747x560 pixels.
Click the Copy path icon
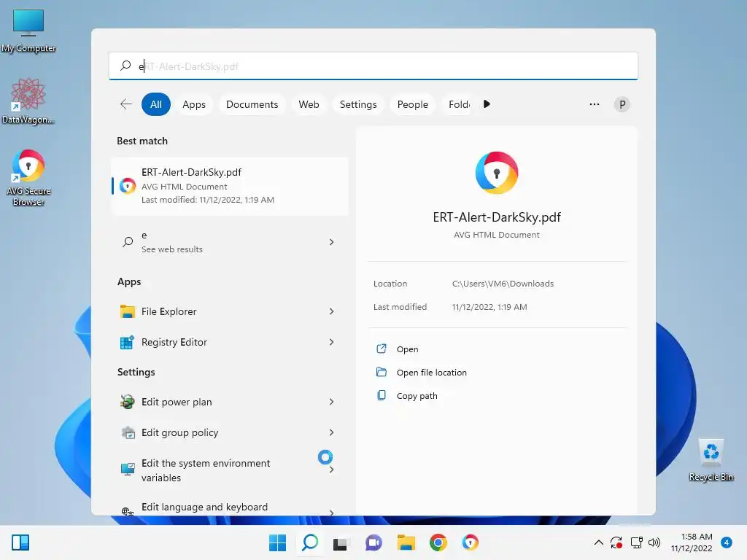381,395
